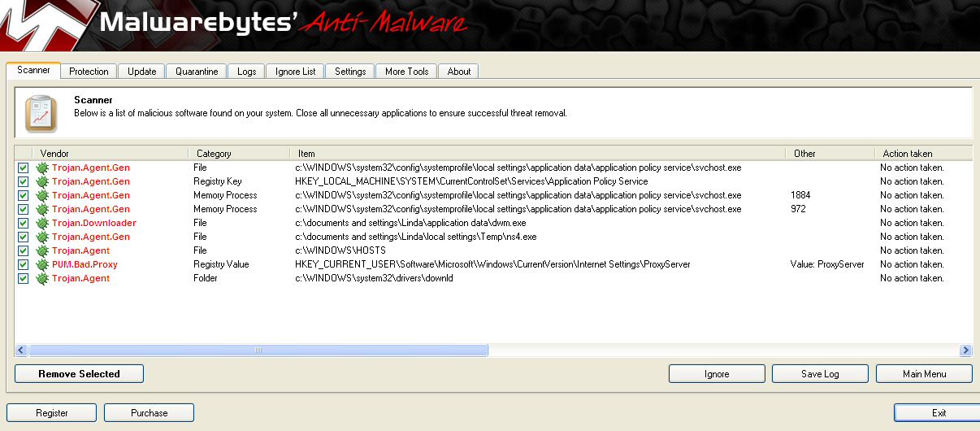Image resolution: width=980 pixels, height=431 pixels.
Task: Select the Scanner tab
Action: [33, 70]
